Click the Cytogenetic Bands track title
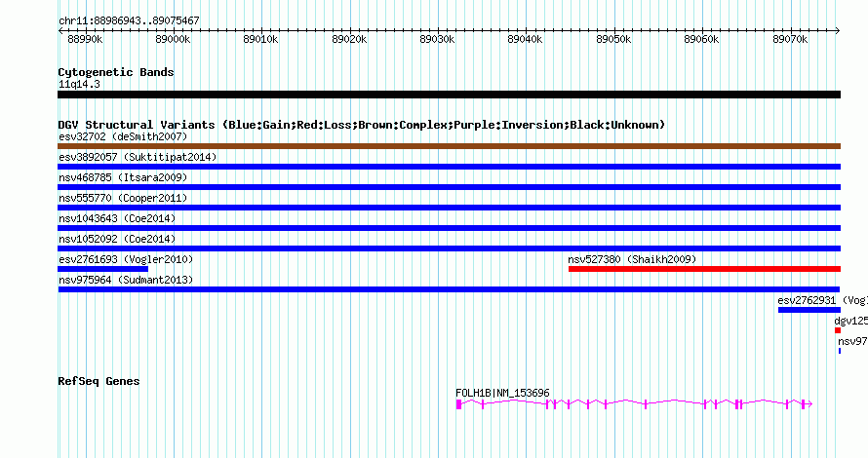The width and height of the screenshot is (868, 458). tap(116, 72)
